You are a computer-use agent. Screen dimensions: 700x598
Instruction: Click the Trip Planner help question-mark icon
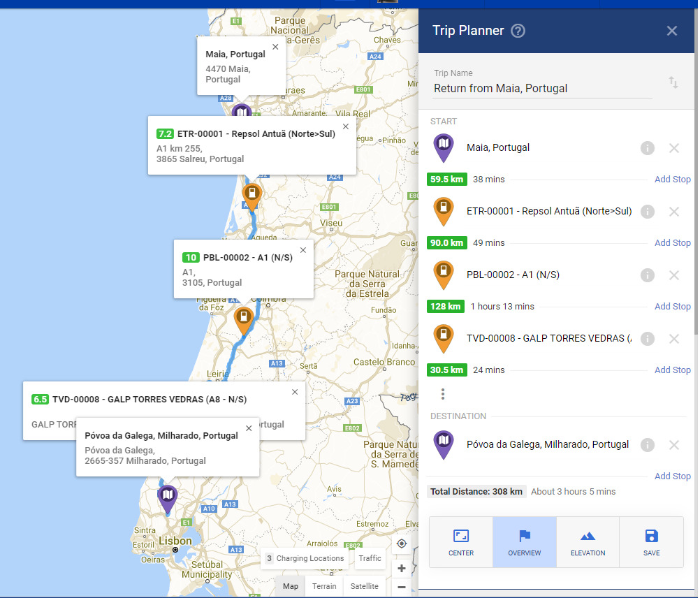[x=518, y=31]
